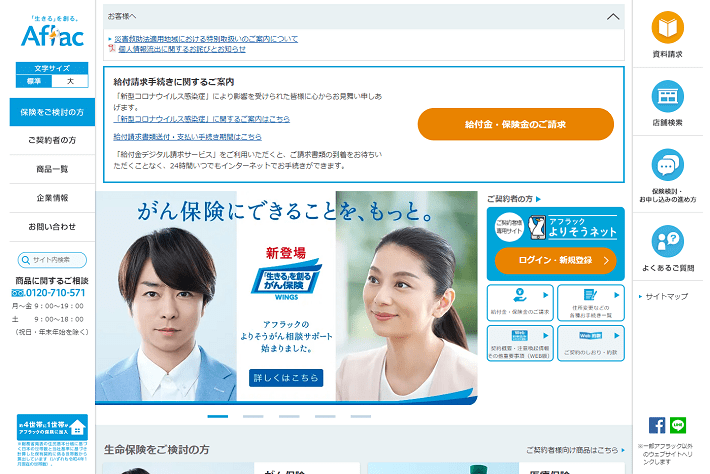The width and height of the screenshot is (710, 474).
Task: Select 商品一覧 menu item
Action: (x=52, y=169)
